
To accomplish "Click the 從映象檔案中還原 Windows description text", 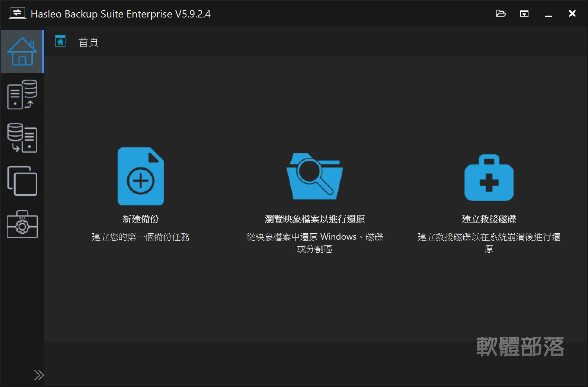I will 315,243.
